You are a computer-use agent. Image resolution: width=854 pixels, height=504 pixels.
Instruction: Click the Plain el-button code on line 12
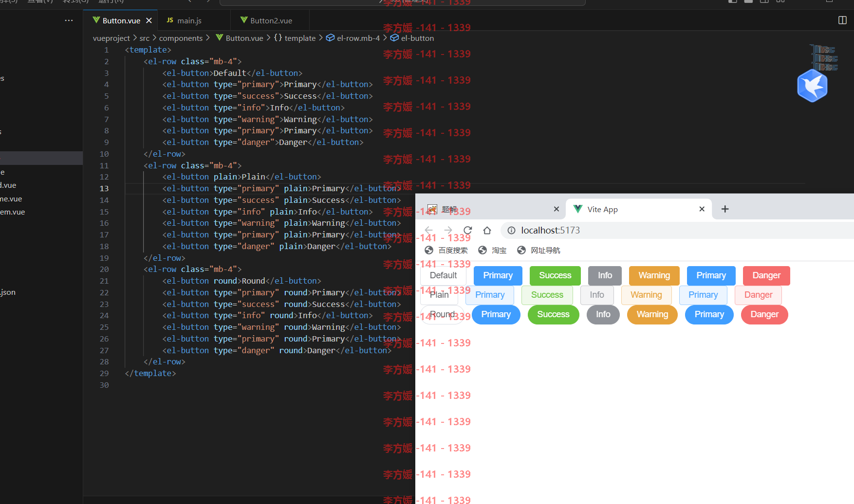(241, 177)
